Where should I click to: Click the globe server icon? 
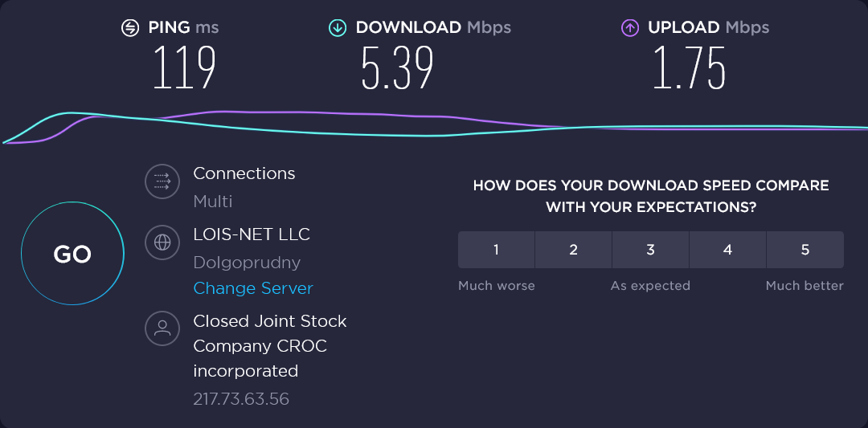click(162, 241)
